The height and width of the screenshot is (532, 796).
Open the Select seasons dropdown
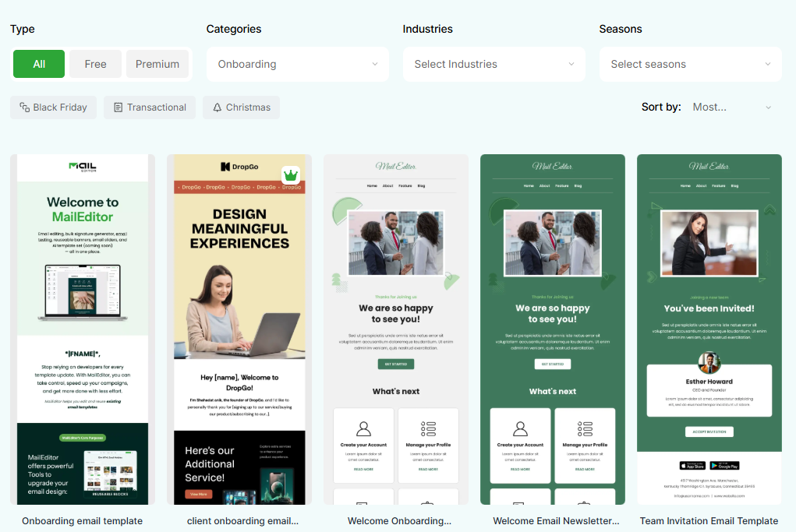click(x=691, y=65)
